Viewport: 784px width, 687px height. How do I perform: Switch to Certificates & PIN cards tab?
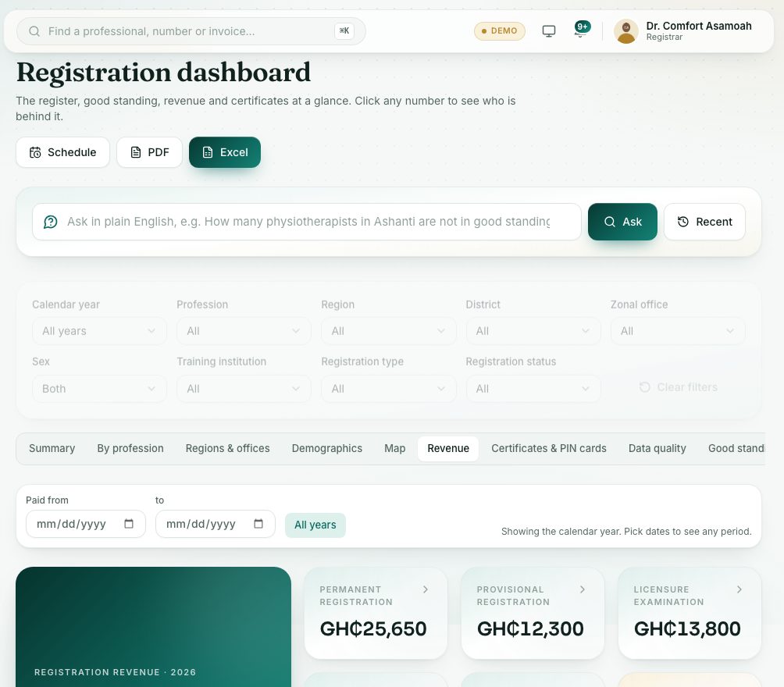click(x=549, y=448)
